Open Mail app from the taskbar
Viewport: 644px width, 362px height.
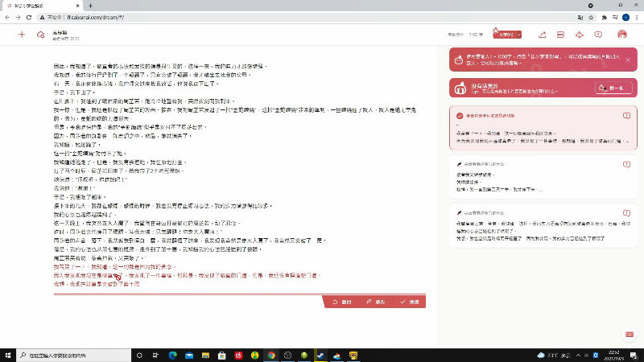[x=189, y=355]
